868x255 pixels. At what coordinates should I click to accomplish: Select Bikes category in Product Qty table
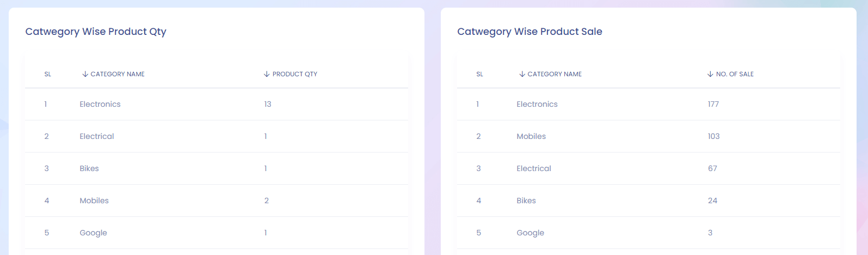click(x=89, y=168)
